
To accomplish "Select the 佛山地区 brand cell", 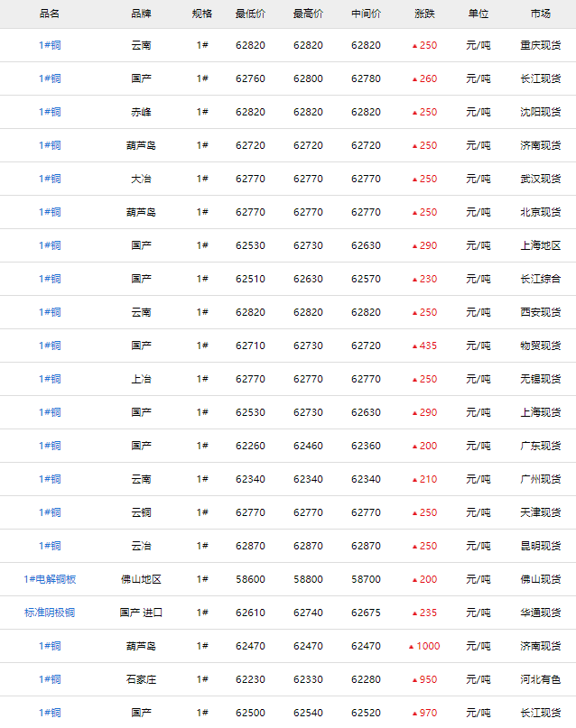I will [x=141, y=579].
